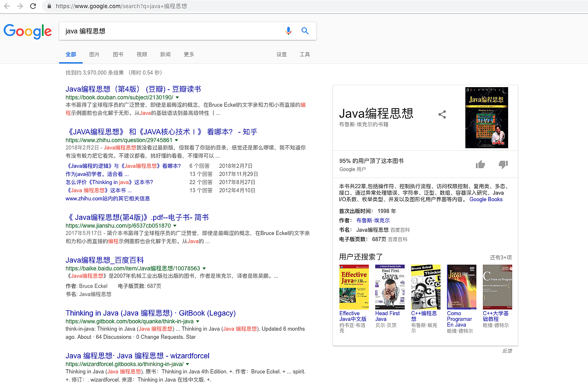Viewport: 588px width, 386px height.
Task: Open the 更多 search menu
Action: click(189, 55)
